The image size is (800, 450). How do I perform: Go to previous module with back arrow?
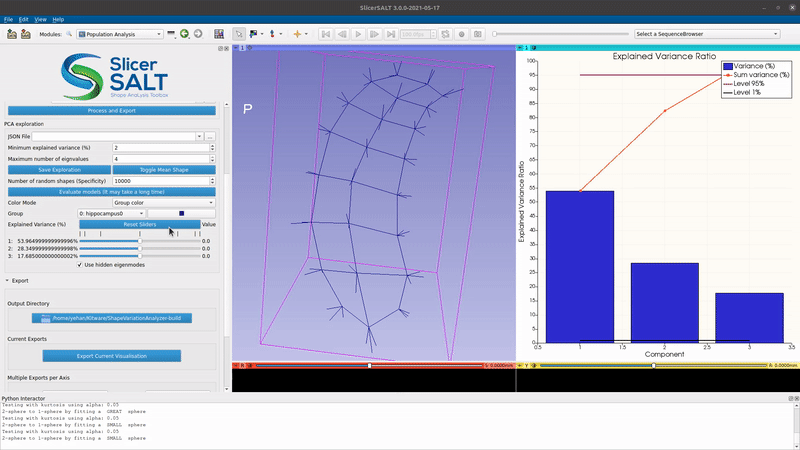185,34
